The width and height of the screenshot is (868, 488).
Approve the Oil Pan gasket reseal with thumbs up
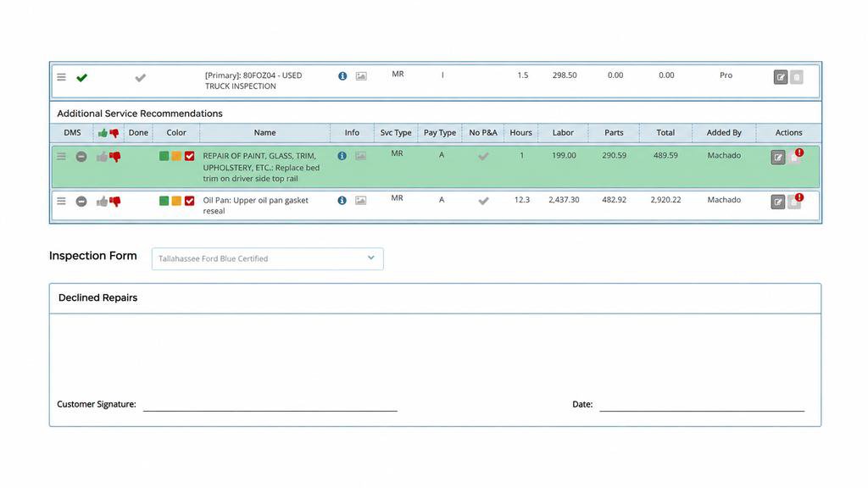[x=102, y=202]
